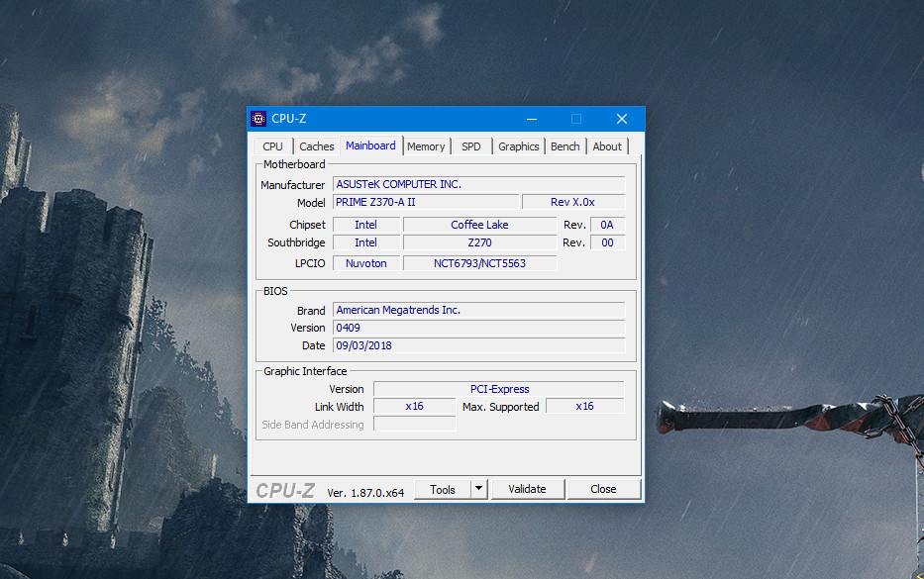Click the Close button at bottom

point(603,489)
